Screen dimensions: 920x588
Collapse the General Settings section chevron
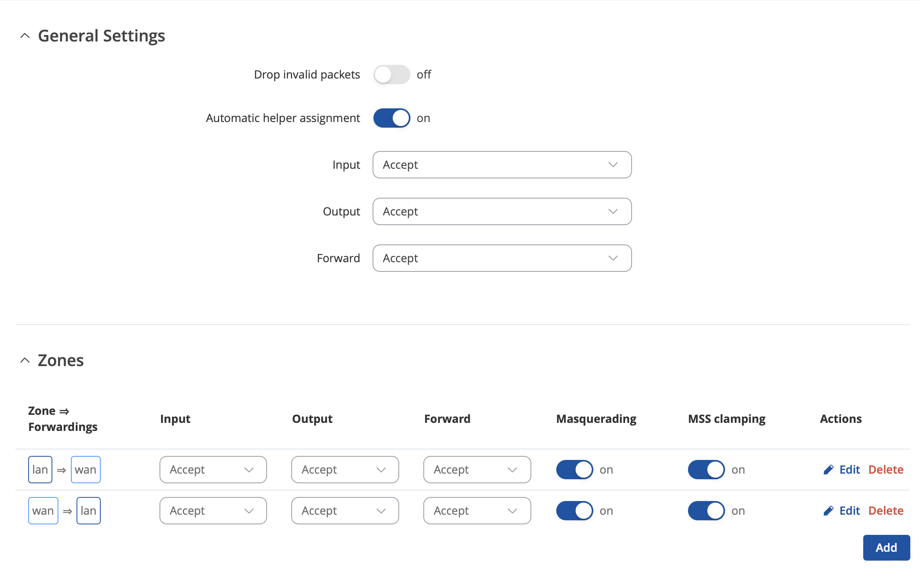click(25, 36)
